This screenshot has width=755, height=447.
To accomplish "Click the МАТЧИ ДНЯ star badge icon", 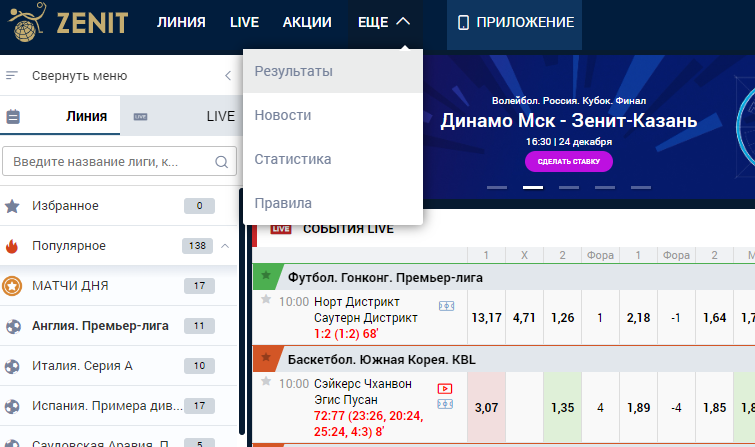I will (12, 286).
